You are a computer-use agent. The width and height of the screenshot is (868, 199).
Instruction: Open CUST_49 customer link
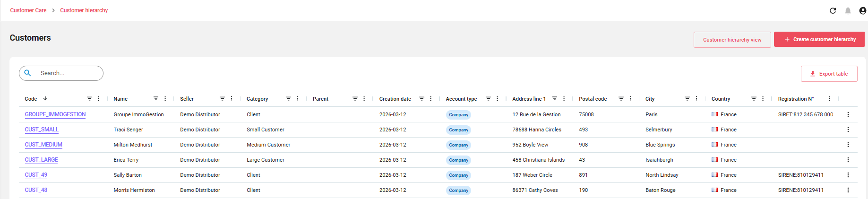click(x=36, y=175)
